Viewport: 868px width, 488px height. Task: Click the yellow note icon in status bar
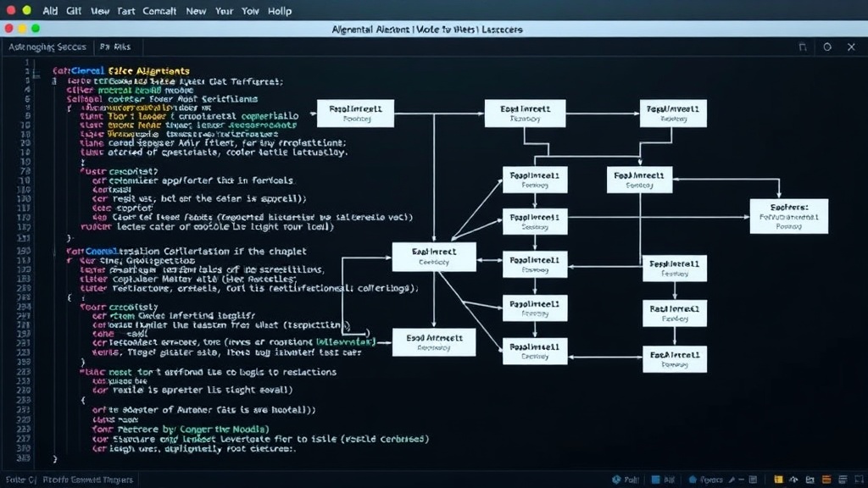click(x=778, y=480)
